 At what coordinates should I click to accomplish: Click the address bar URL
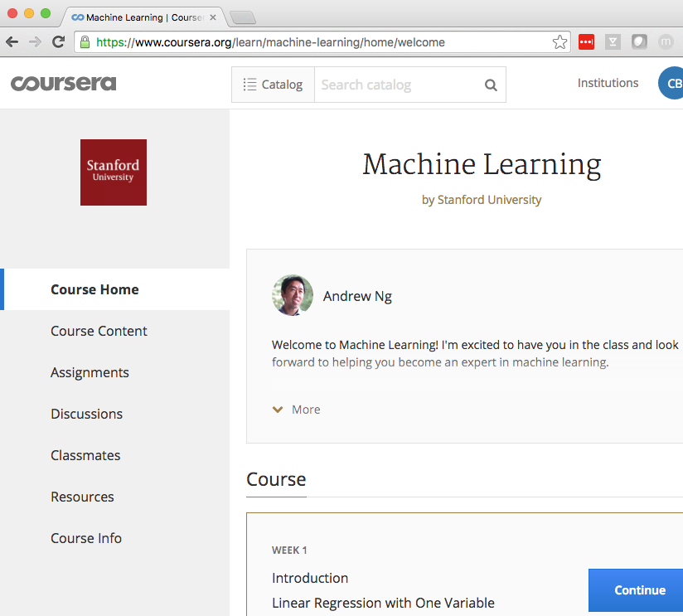(270, 42)
